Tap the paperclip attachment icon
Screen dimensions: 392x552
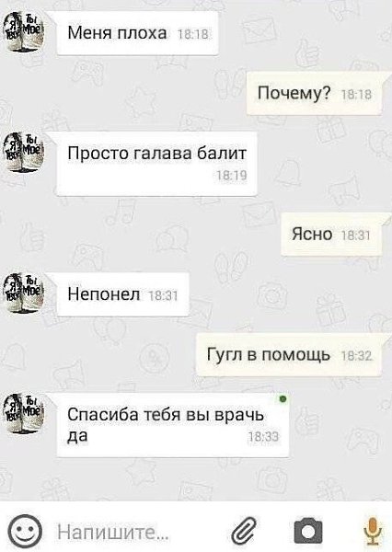[244, 530]
